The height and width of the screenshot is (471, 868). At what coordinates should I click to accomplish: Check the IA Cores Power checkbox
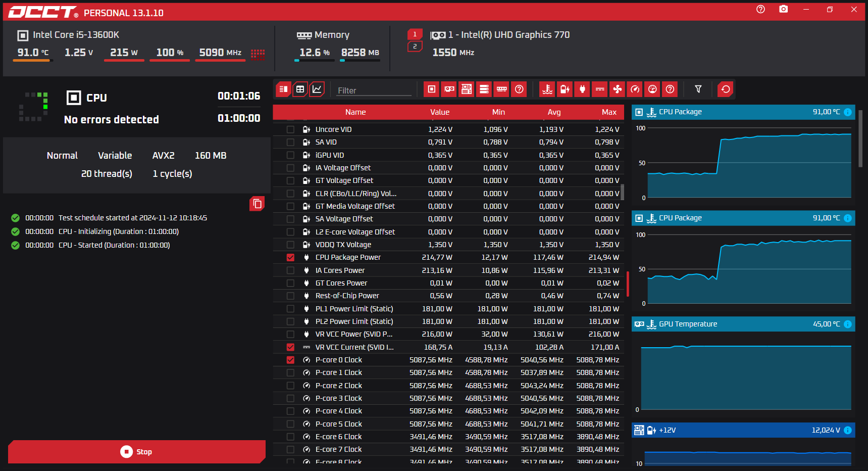click(x=290, y=270)
